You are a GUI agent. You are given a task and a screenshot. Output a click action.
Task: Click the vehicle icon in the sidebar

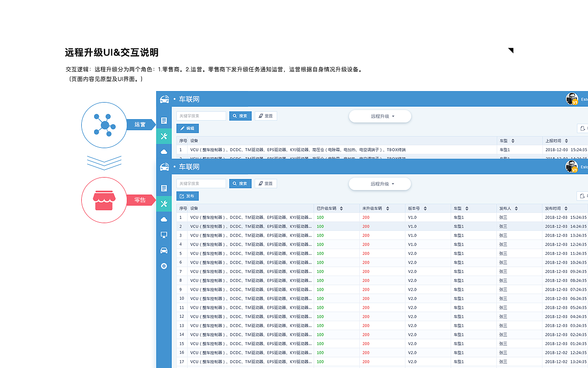pyautogui.click(x=164, y=251)
